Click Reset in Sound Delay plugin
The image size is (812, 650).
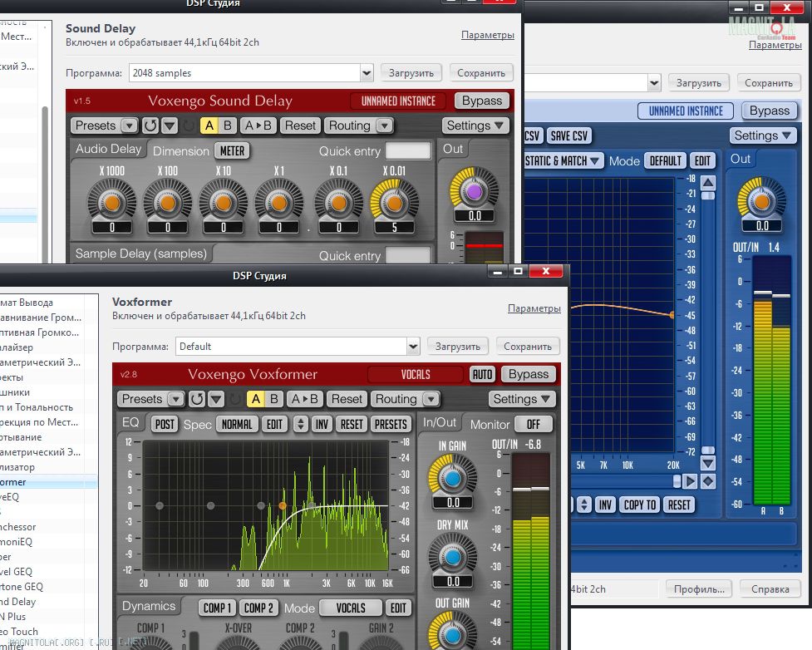(x=300, y=126)
